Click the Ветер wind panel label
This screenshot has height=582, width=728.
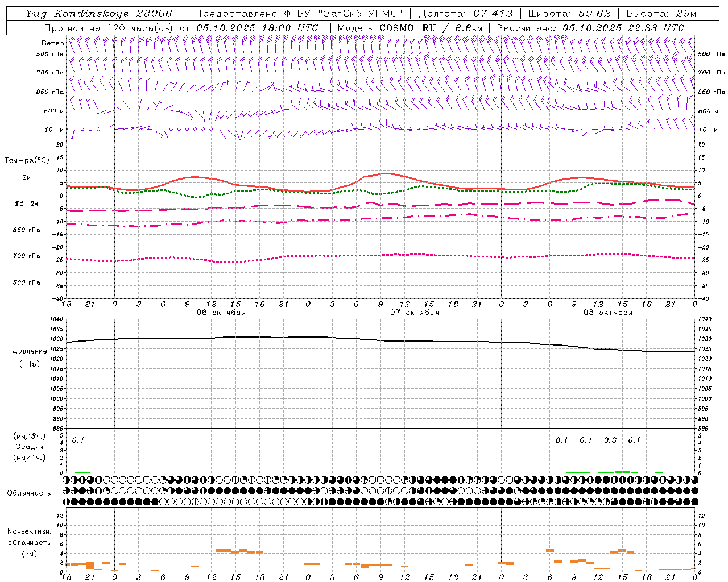pos(53,43)
